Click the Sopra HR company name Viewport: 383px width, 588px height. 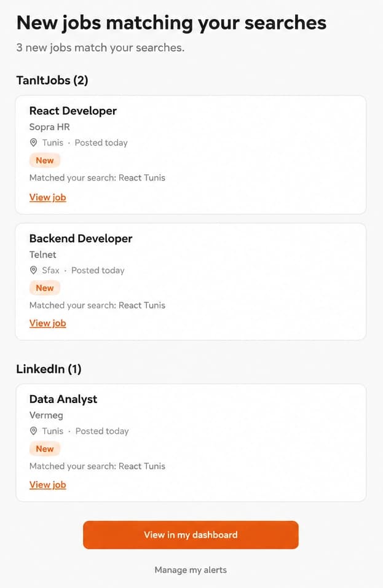pos(50,127)
